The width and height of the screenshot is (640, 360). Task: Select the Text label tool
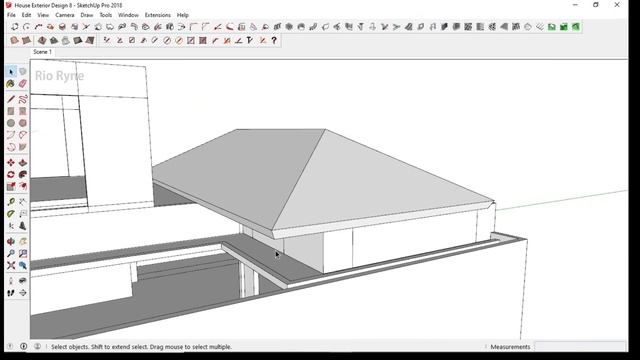tap(23, 214)
